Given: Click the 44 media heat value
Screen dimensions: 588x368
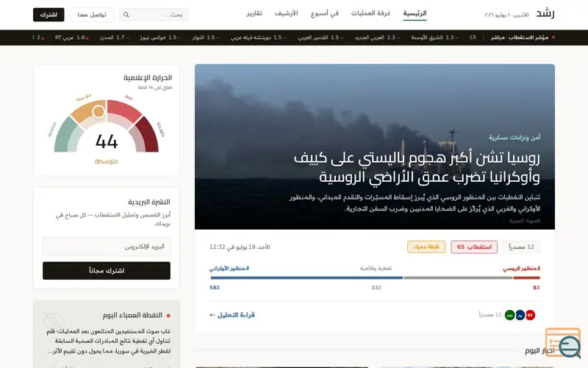Looking at the screenshot, I should click(x=107, y=141).
